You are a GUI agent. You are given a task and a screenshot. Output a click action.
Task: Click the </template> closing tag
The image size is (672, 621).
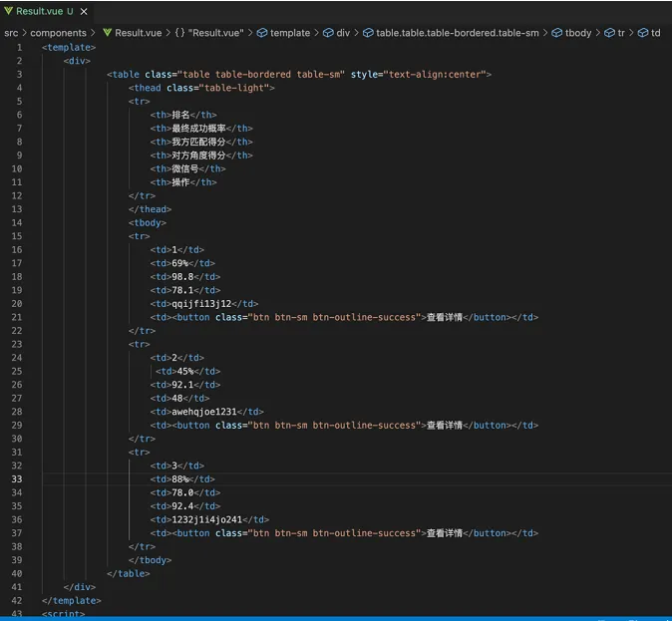pos(72,601)
